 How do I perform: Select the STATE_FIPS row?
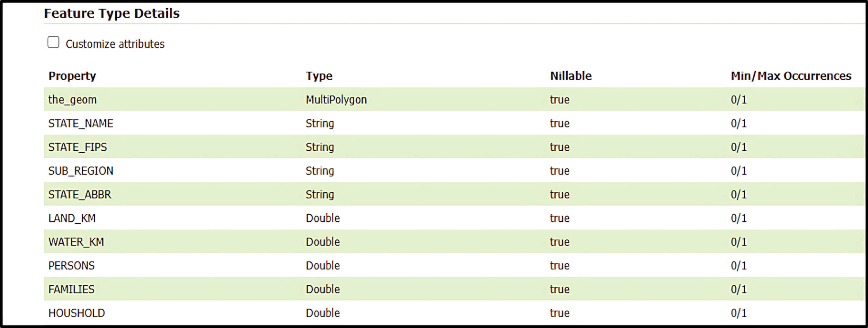click(77, 147)
